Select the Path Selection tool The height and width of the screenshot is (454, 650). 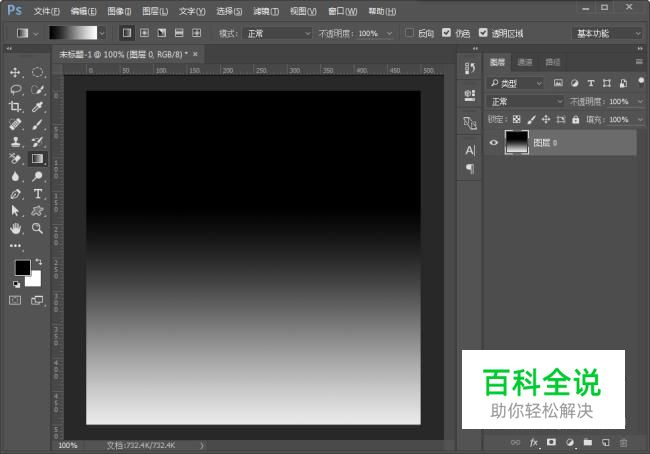coord(15,211)
